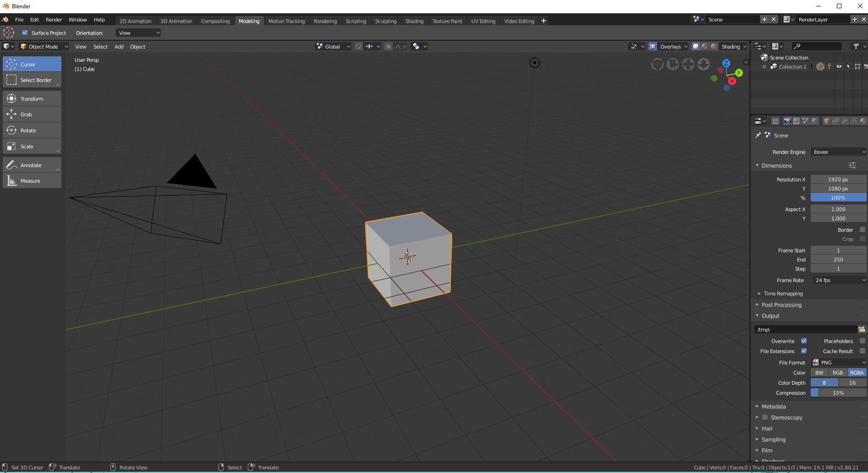
Task: Set color mode to BW
Action: click(819, 372)
